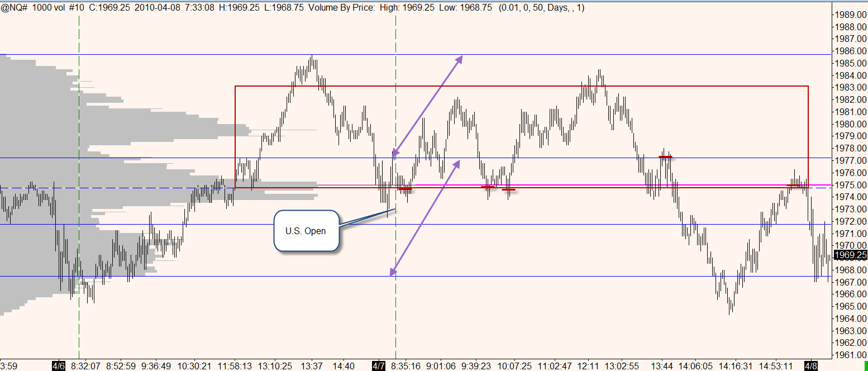Click the 8:35:16 time axis label
Image resolution: width=868 pixels, height=371 pixels.
pyautogui.click(x=406, y=367)
